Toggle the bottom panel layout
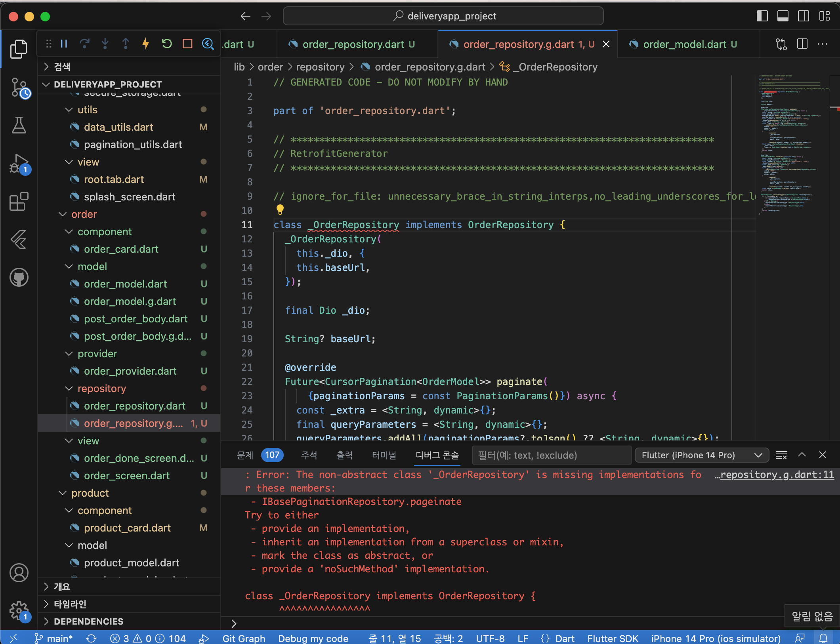 tap(783, 16)
